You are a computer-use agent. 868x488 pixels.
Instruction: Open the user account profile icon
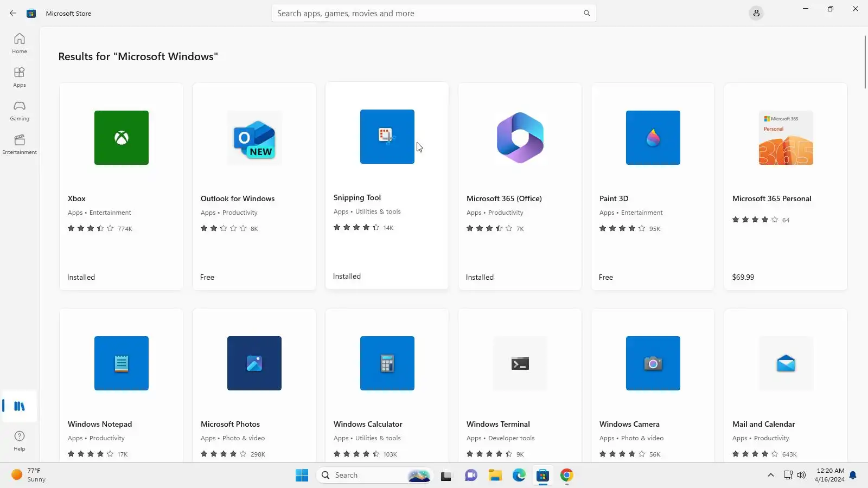click(756, 13)
